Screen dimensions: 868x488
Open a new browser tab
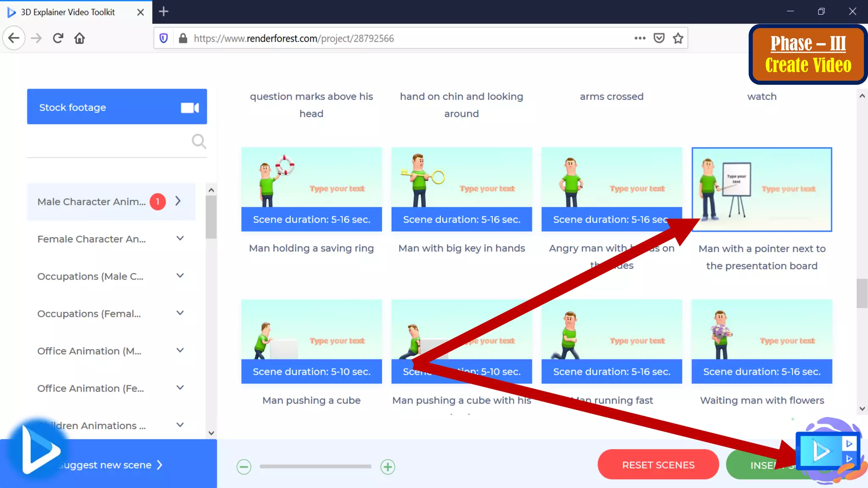pos(164,11)
